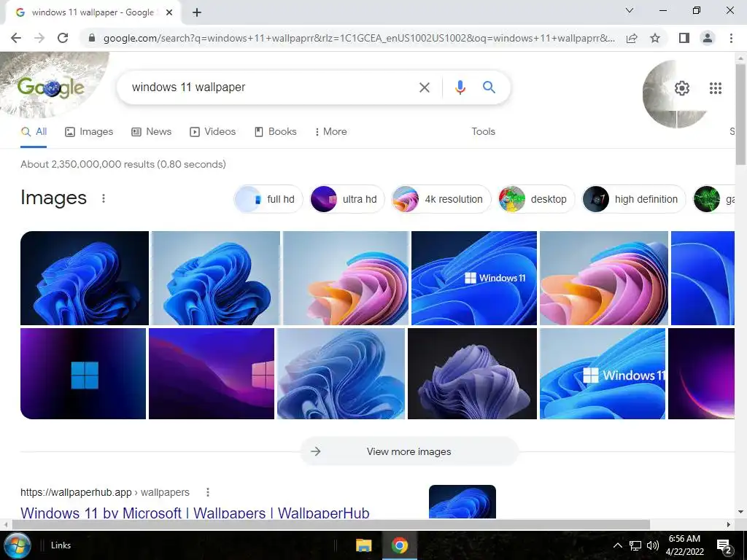Select the All results tab

tap(34, 132)
